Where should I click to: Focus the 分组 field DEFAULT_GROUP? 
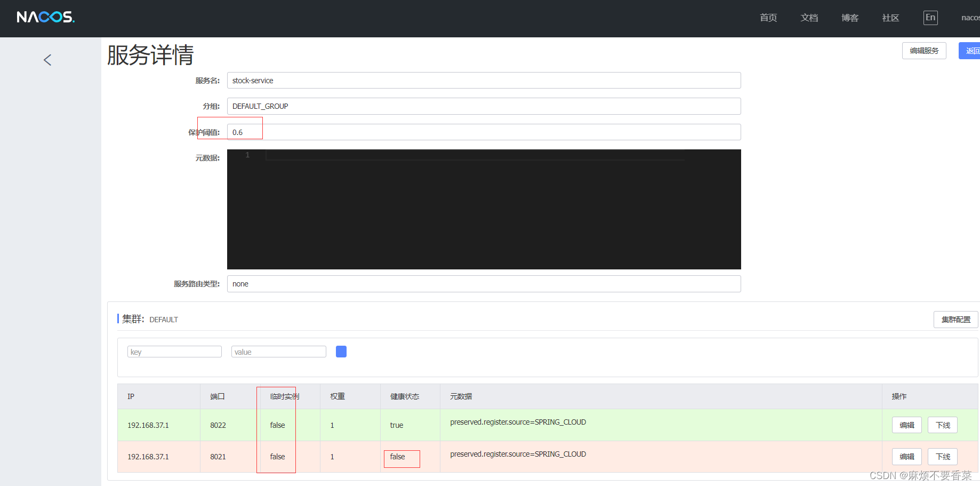click(x=484, y=106)
